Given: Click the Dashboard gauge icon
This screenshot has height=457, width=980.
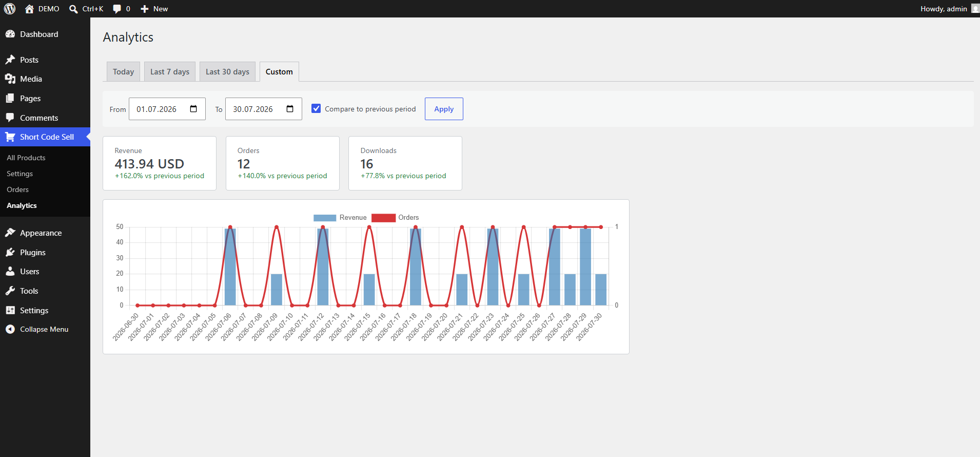Looking at the screenshot, I should (x=10, y=34).
